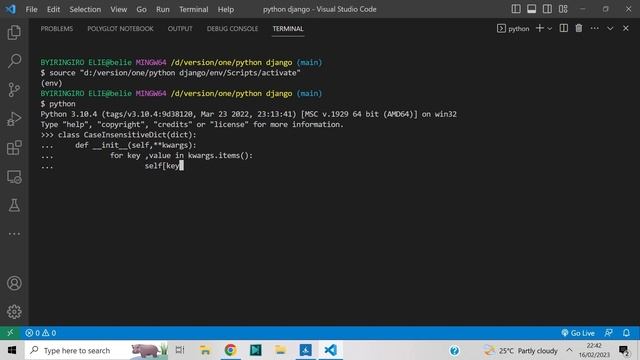Select the python terminal instance label
640x360 pixels.
pos(513,29)
